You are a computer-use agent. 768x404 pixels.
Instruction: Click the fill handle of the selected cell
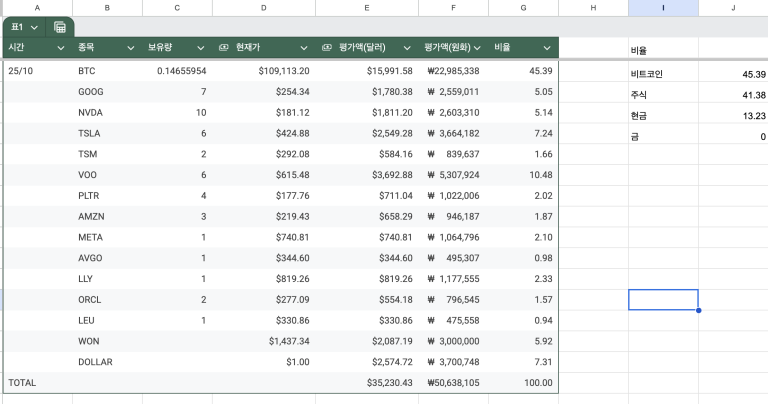pos(698,310)
